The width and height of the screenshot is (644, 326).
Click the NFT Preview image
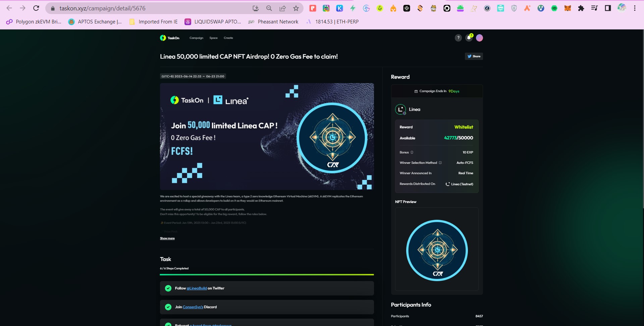click(x=437, y=249)
